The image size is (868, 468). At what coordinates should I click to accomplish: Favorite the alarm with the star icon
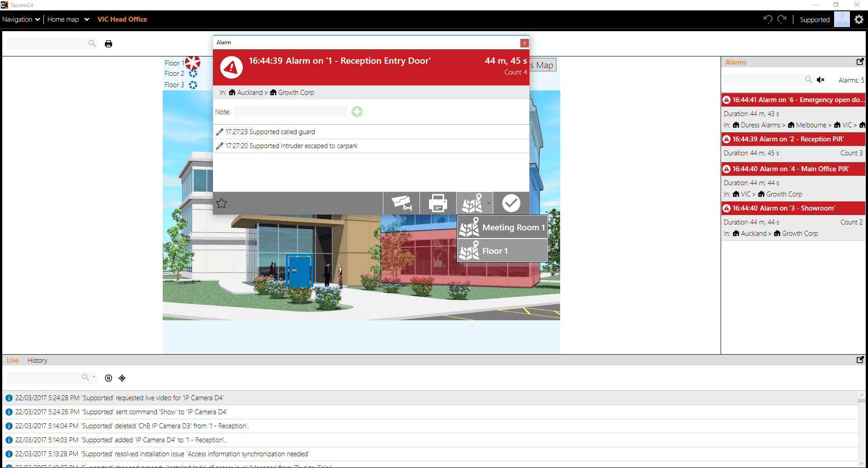coord(222,203)
